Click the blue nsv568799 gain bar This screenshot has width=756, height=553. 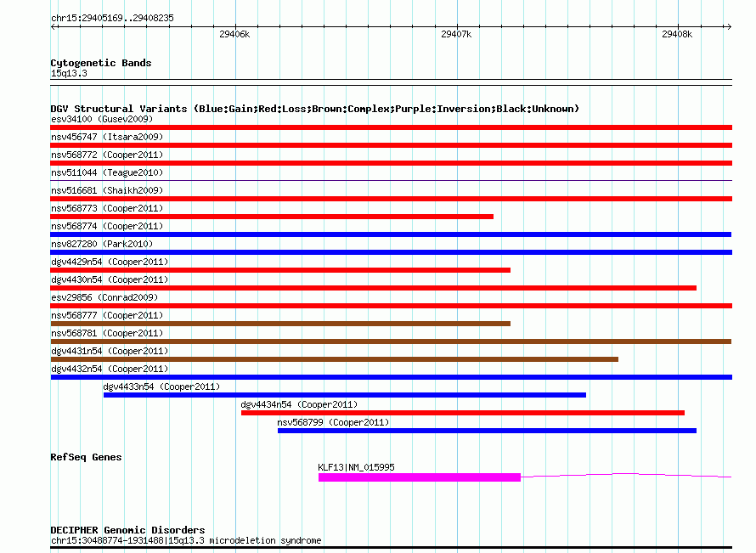pyautogui.click(x=487, y=431)
